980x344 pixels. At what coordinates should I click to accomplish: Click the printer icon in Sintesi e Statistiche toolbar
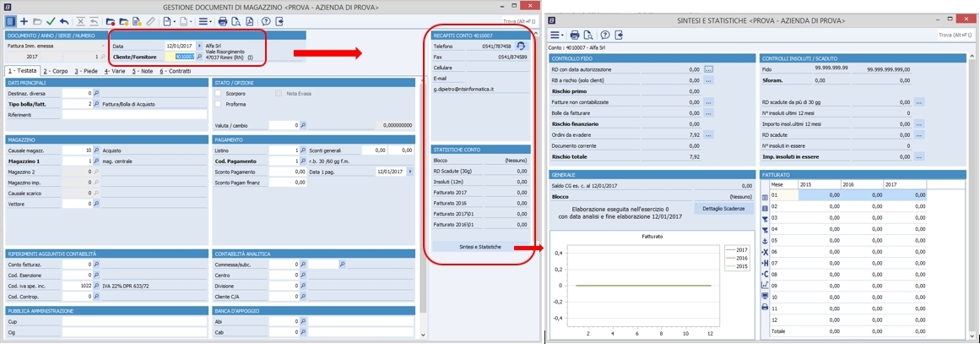[575, 35]
